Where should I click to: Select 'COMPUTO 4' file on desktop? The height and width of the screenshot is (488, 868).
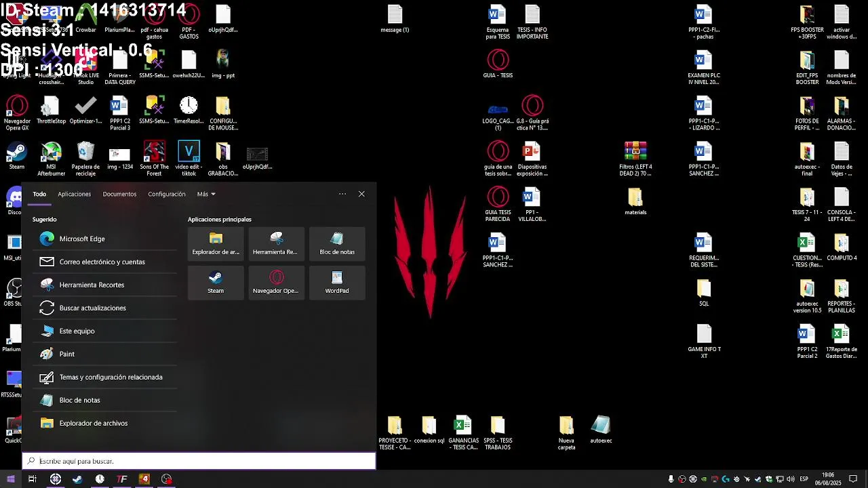[x=842, y=247]
